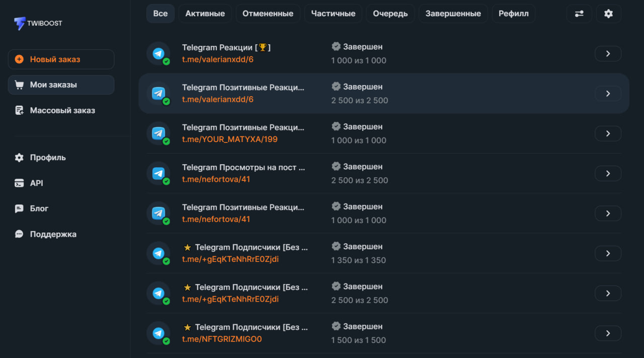
Task: Click the Telegram icon of the YOUR_MATYXA order
Action: click(158, 133)
